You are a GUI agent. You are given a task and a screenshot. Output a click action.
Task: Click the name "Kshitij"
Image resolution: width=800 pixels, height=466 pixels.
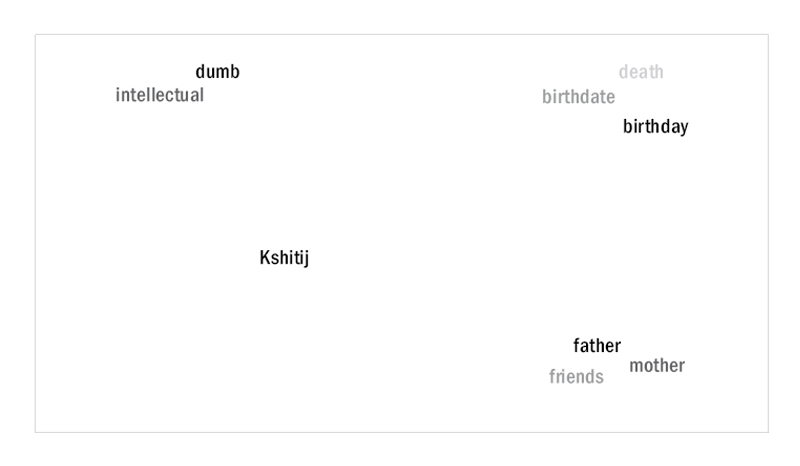(284, 258)
